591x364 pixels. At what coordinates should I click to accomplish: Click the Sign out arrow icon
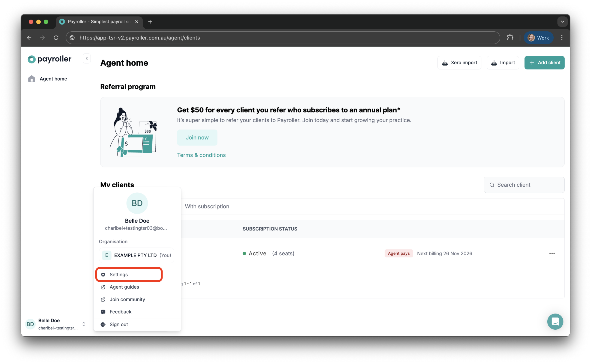(103, 324)
